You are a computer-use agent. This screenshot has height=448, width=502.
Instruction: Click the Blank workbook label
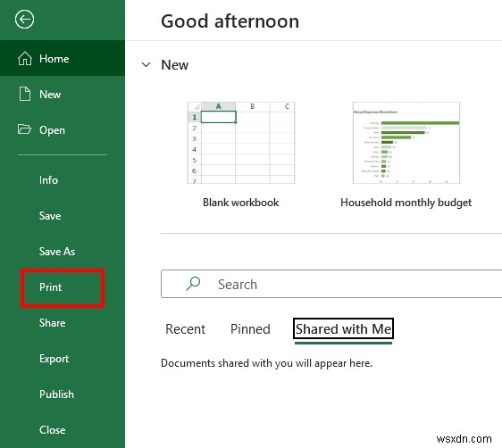241,203
